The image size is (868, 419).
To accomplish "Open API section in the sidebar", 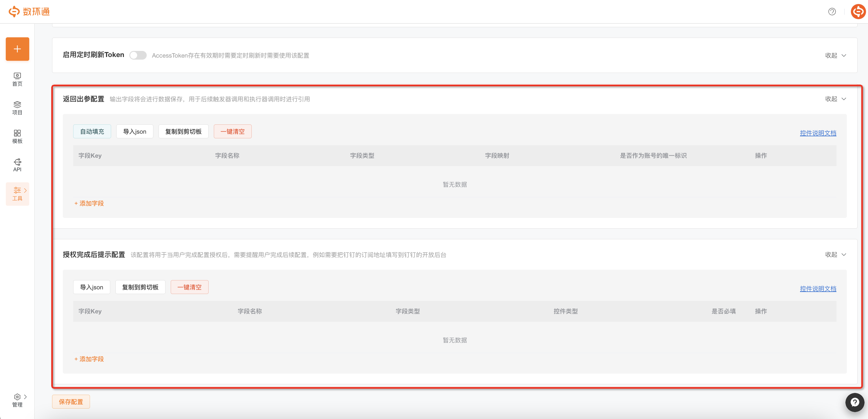I will coord(18,165).
